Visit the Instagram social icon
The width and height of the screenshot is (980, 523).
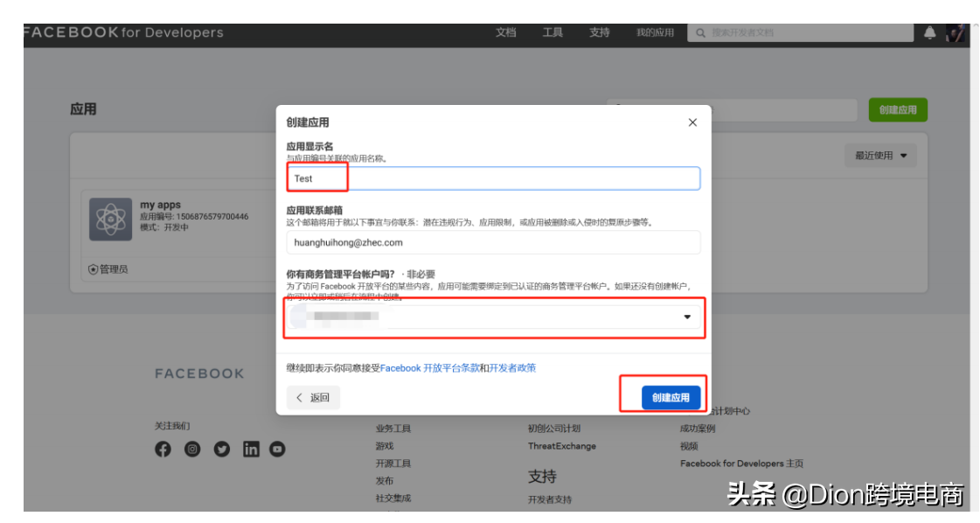pos(192,450)
